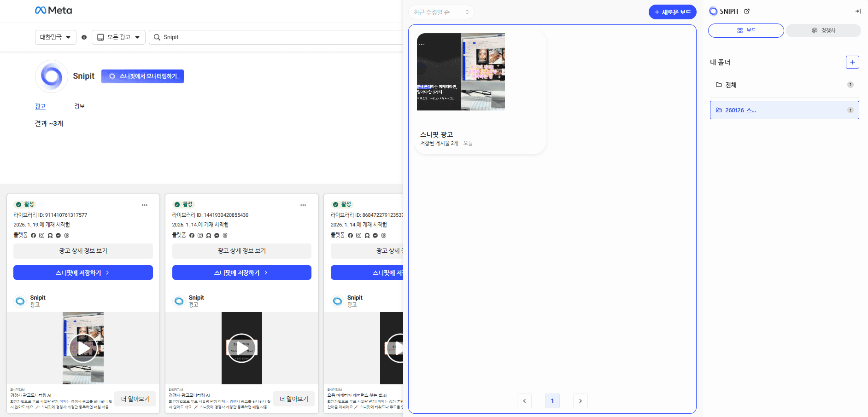The width and height of the screenshot is (868, 417).
Task: Click 더 알아보기 on the second ad card
Action: click(293, 399)
